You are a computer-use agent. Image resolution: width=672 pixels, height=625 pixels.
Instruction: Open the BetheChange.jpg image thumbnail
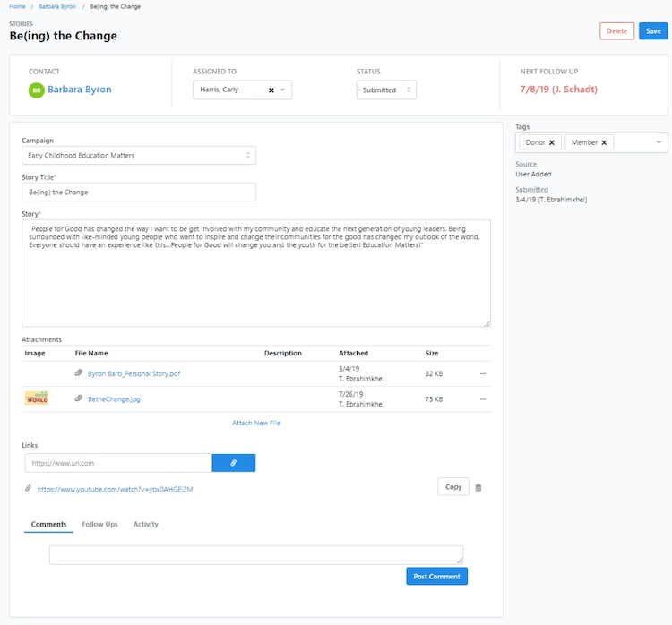pyautogui.click(x=37, y=398)
